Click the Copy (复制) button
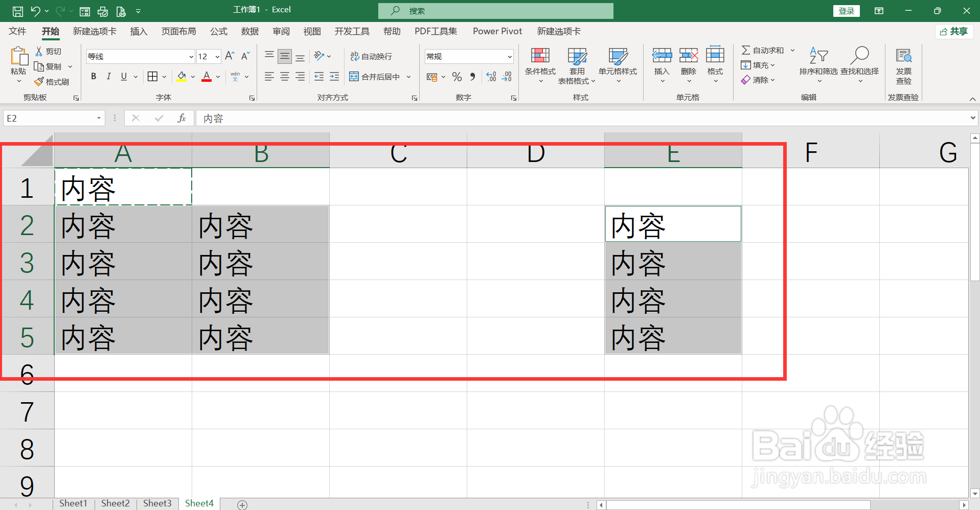980x510 pixels. [47, 66]
